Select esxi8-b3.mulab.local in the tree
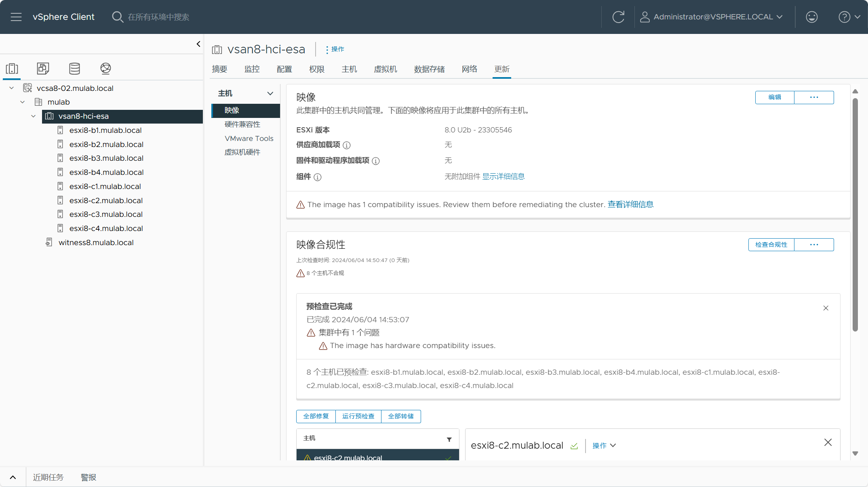This screenshot has width=868, height=487. tap(106, 158)
